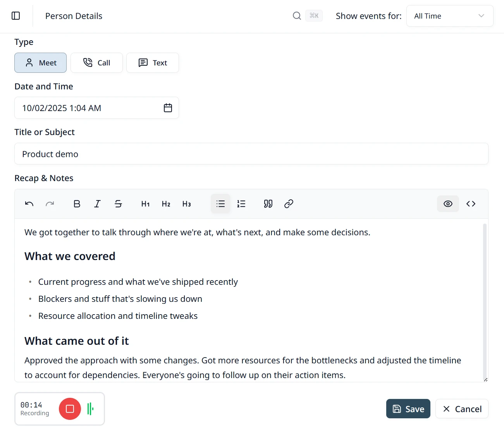
Task: Select the Call interaction type
Action: [96, 63]
